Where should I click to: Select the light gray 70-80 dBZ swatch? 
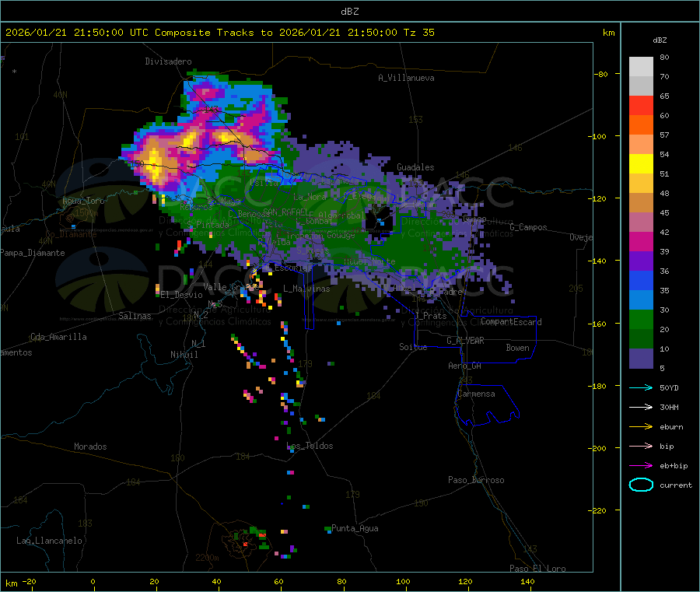(x=641, y=67)
